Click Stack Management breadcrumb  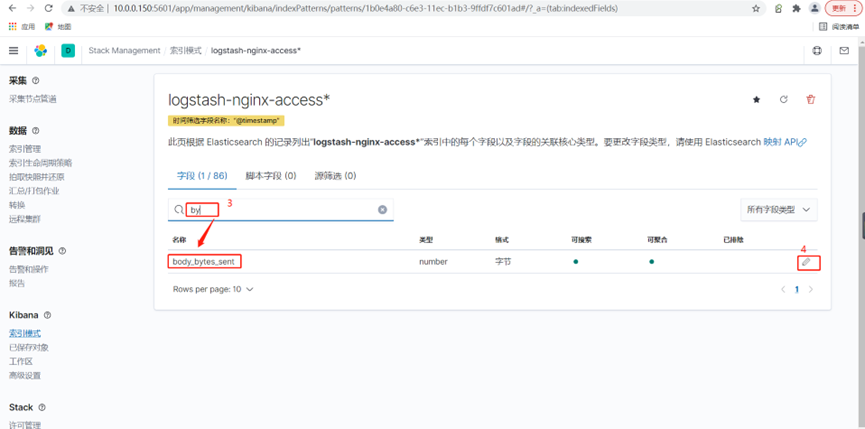coord(124,50)
